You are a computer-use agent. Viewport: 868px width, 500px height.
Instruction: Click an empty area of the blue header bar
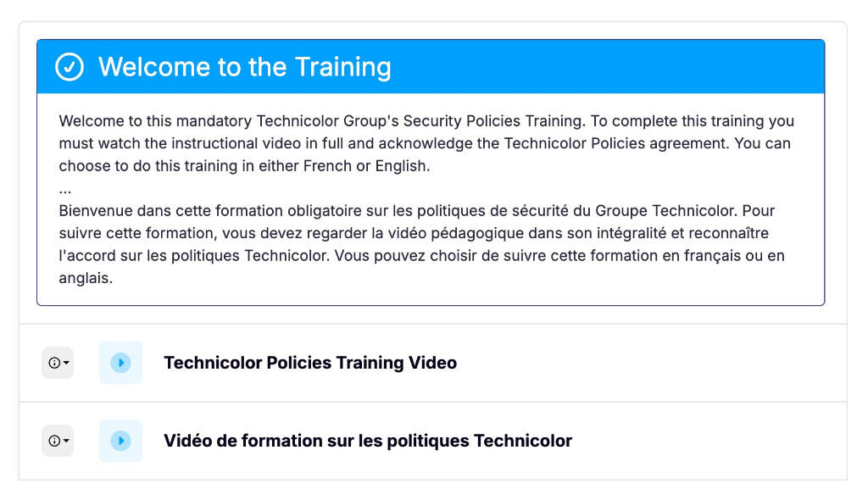pyautogui.click(x=609, y=67)
